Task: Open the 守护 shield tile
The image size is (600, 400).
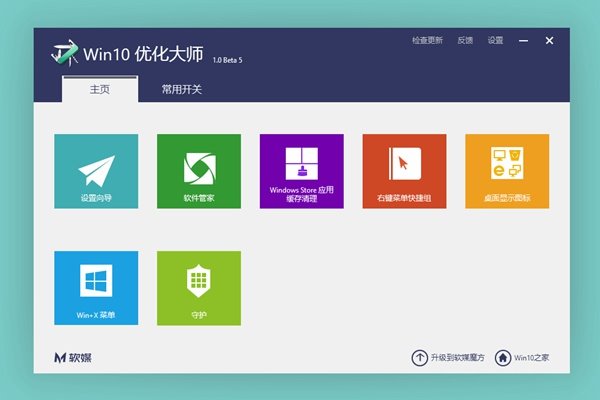Action: (x=198, y=288)
